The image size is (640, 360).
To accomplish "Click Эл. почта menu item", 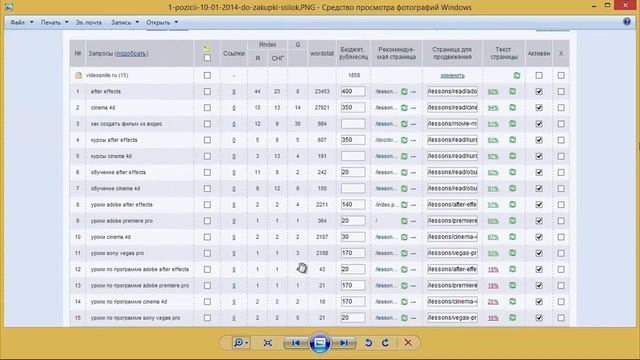I will pos(89,22).
